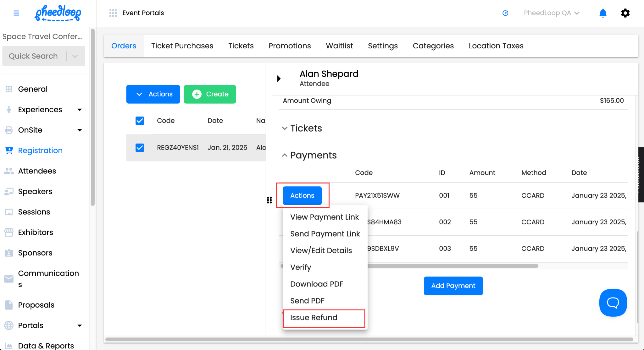Screen dimensions: 644x350
Task: Open the settings gear icon
Action: [x=625, y=13]
